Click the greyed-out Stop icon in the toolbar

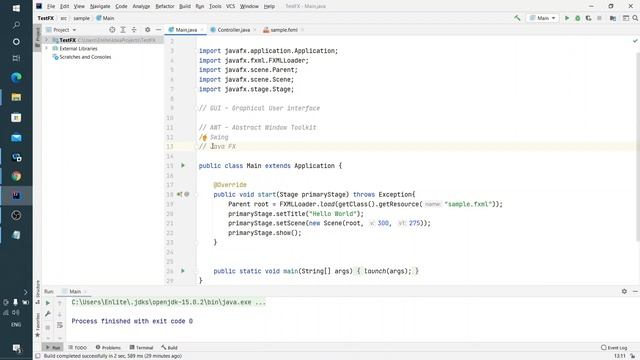(x=599, y=18)
